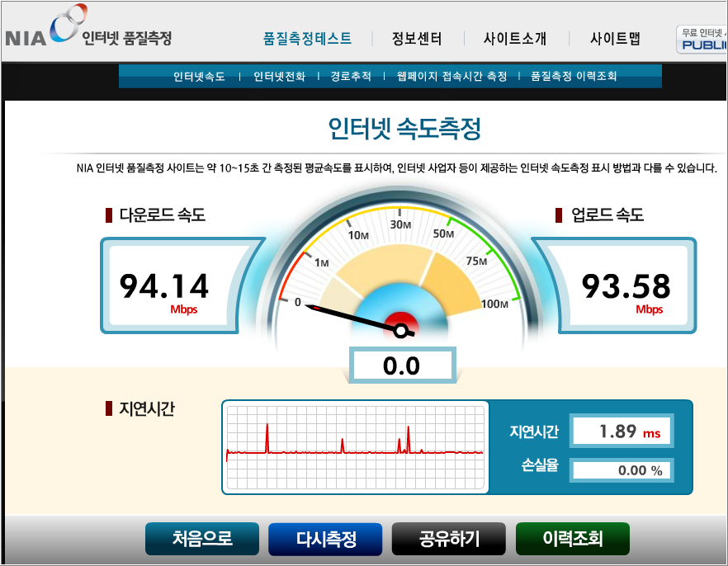
Task: Click the latency line graph
Action: pos(355,447)
